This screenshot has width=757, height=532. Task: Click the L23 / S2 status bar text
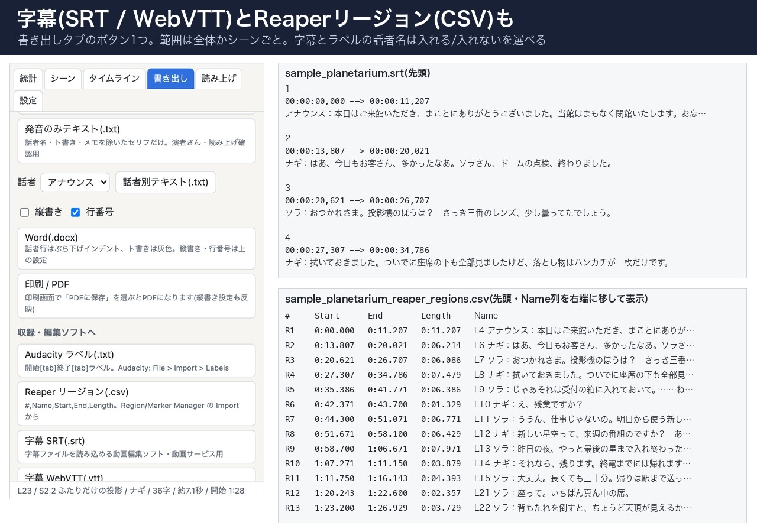(131, 491)
